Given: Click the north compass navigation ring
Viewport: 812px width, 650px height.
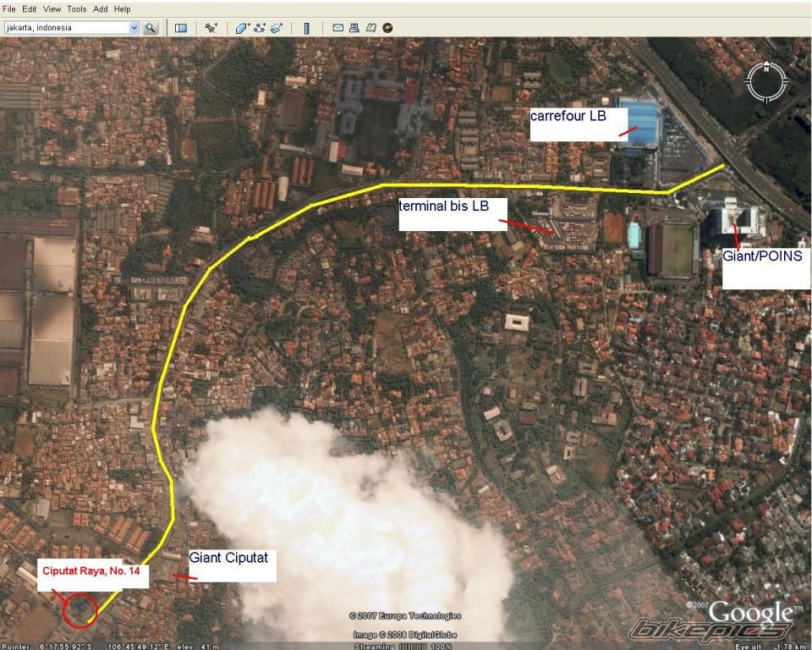Looking at the screenshot, I should pyautogui.click(x=766, y=81).
